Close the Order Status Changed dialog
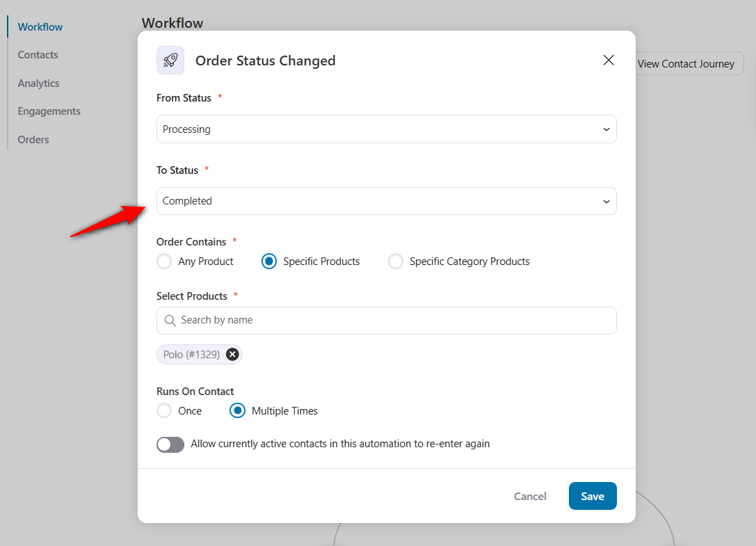Image resolution: width=756 pixels, height=546 pixels. coord(609,60)
